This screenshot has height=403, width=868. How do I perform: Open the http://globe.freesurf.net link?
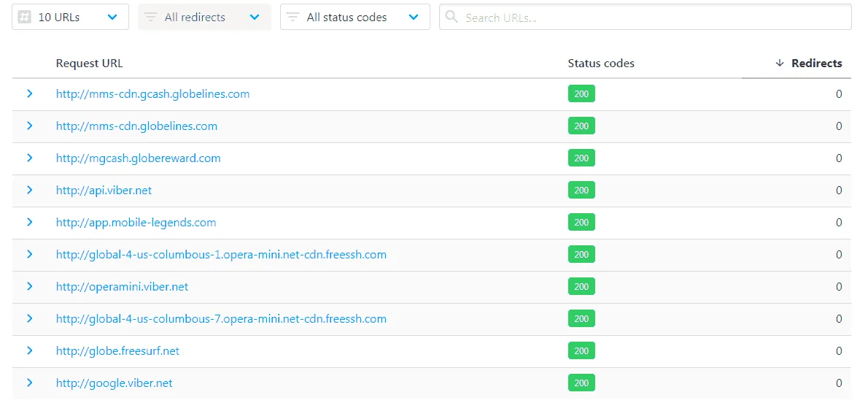click(118, 351)
